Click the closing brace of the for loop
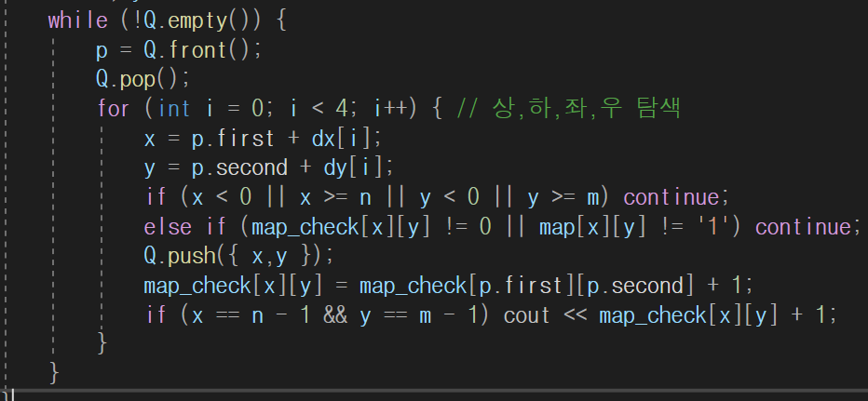868x401 pixels. point(102,343)
